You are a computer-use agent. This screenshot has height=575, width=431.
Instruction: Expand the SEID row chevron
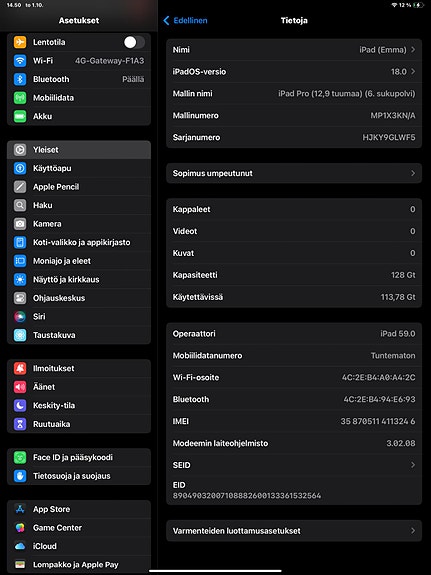pyautogui.click(x=413, y=465)
